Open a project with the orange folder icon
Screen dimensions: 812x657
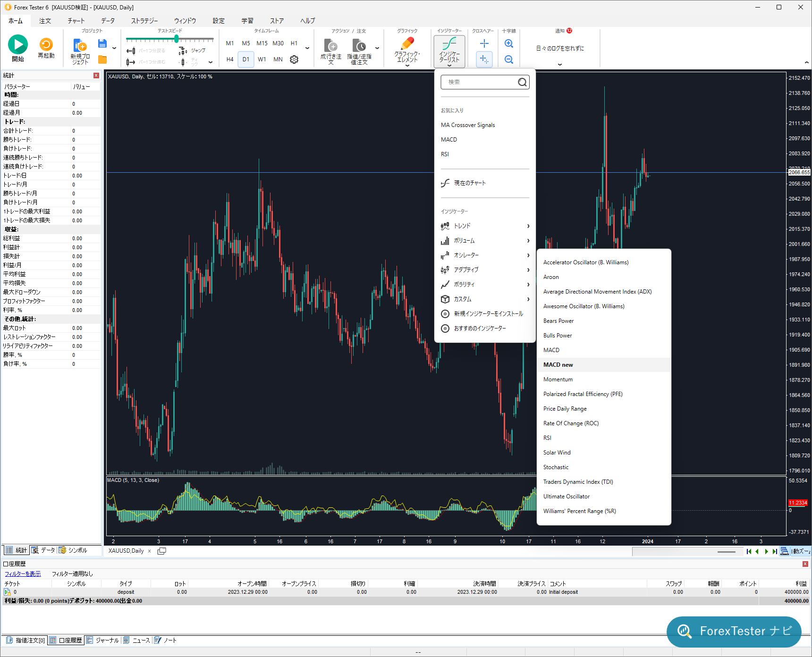[x=102, y=59]
